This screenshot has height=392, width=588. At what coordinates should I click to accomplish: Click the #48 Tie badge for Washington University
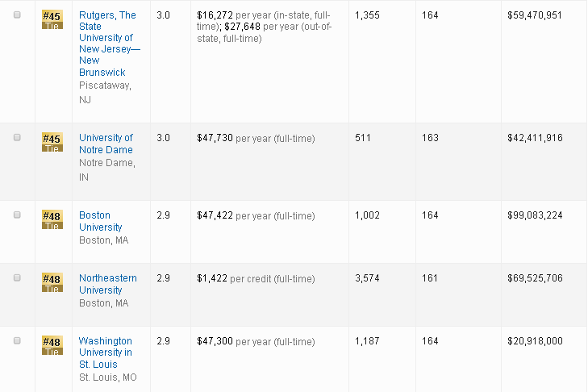coord(52,345)
